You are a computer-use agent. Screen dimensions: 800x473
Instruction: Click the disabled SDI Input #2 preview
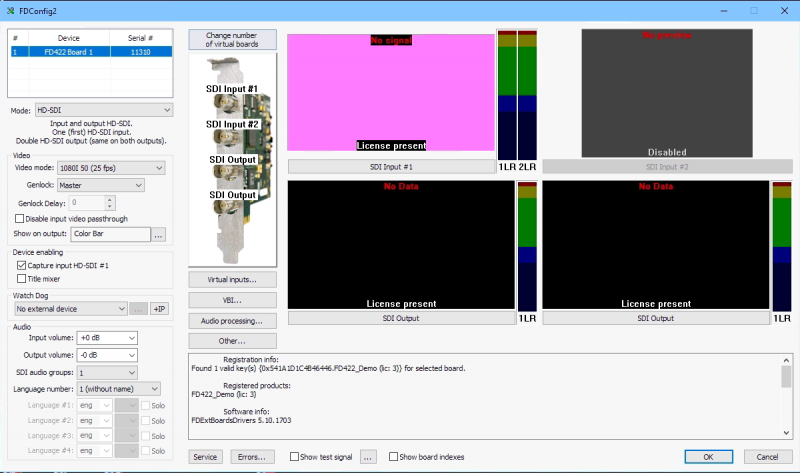pyautogui.click(x=667, y=93)
